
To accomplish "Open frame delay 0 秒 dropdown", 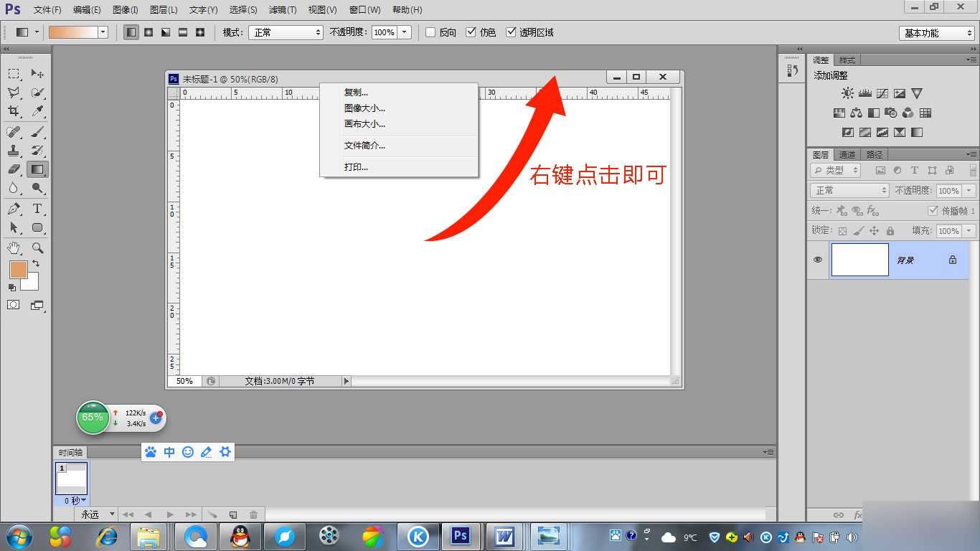I will [x=75, y=500].
